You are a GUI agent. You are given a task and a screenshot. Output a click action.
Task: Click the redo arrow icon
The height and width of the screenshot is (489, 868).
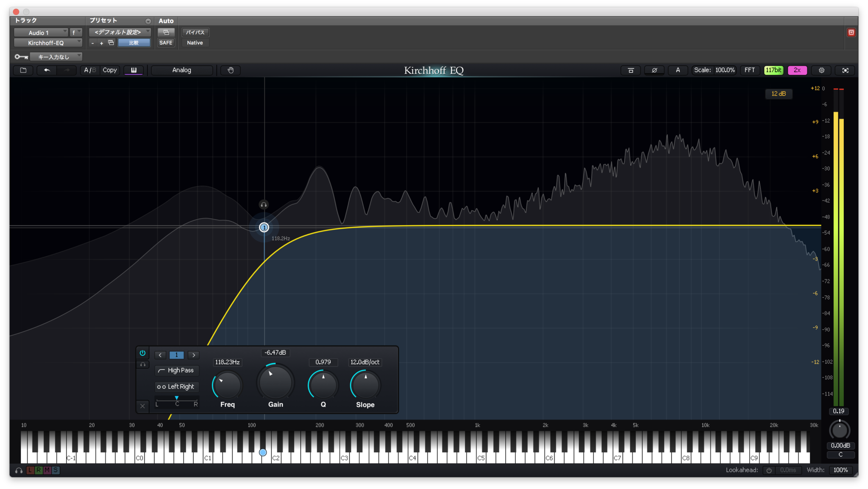[66, 70]
